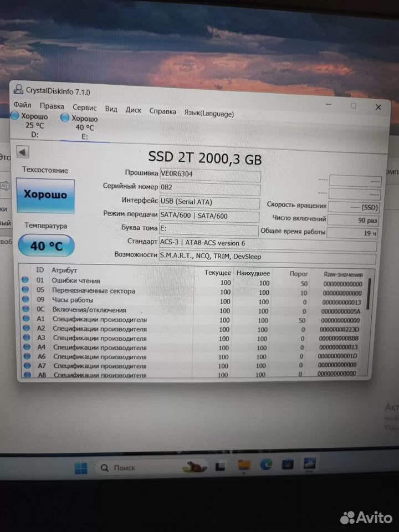This screenshot has height=532, width=399.
Task: Click raw value 00000000005A
Action: coord(340,311)
